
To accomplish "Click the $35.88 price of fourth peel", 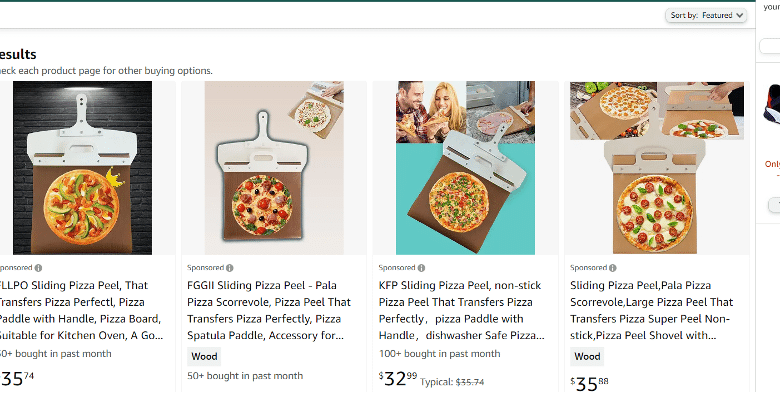I will (589, 384).
